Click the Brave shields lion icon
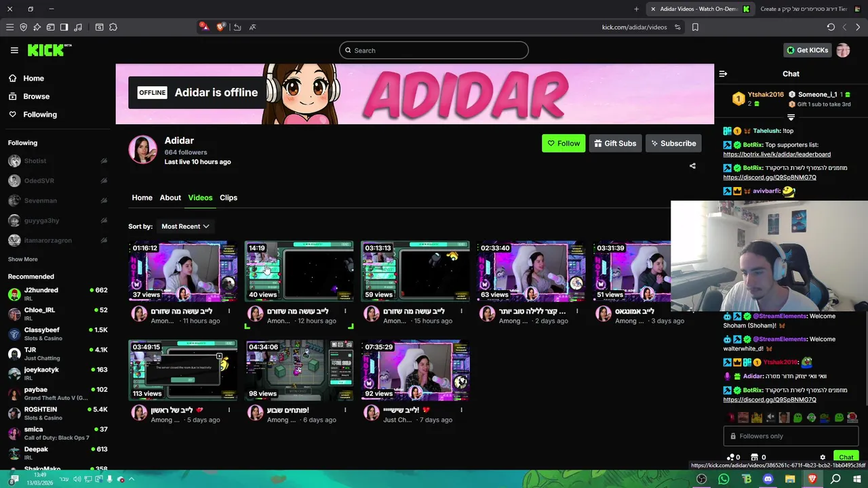The width and height of the screenshot is (868, 488). (220, 27)
